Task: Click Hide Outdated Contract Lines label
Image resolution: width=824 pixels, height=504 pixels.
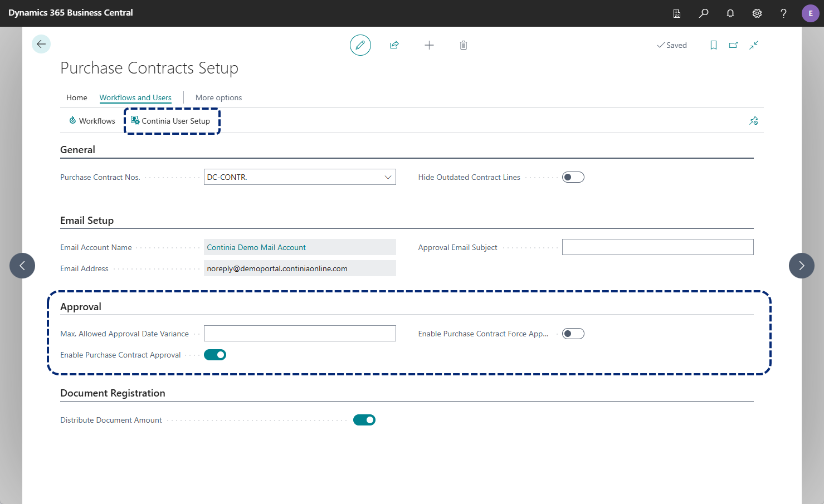Action: click(469, 177)
